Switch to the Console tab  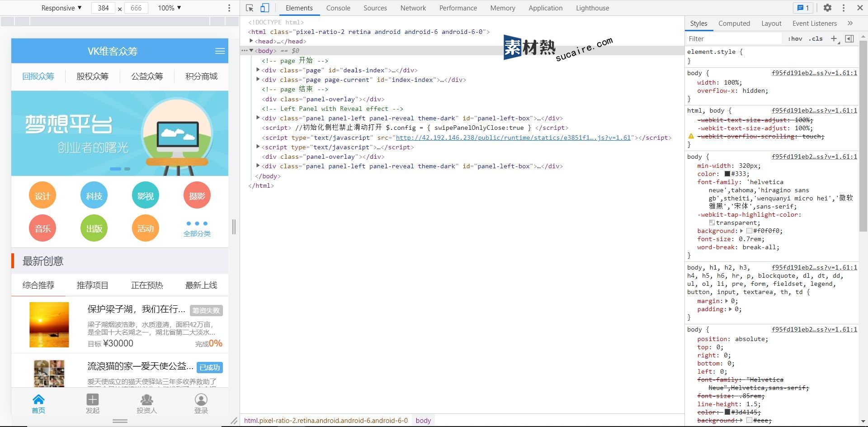click(x=338, y=8)
